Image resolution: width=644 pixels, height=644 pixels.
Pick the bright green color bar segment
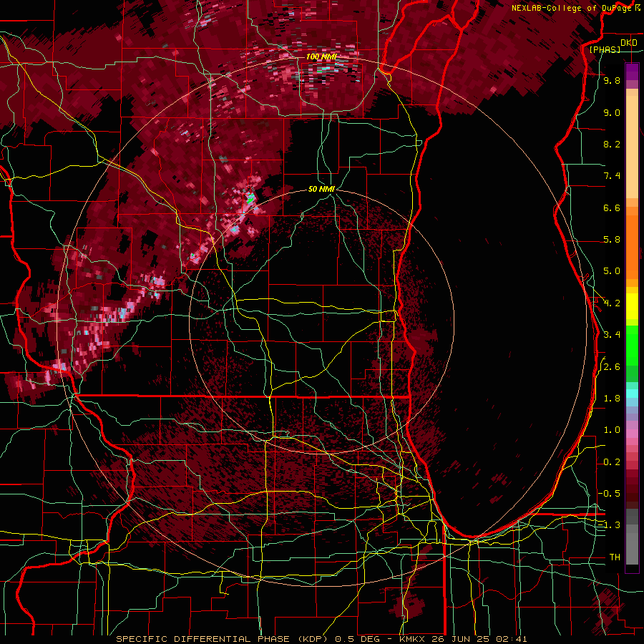click(x=632, y=345)
